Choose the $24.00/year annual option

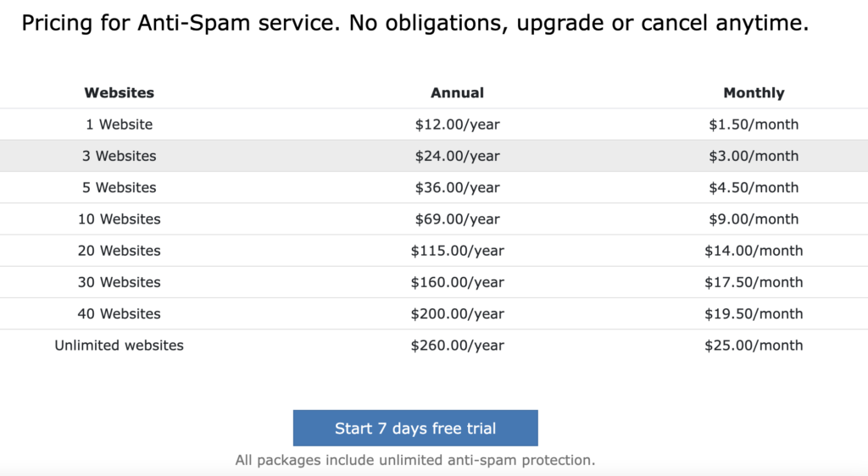coord(457,156)
